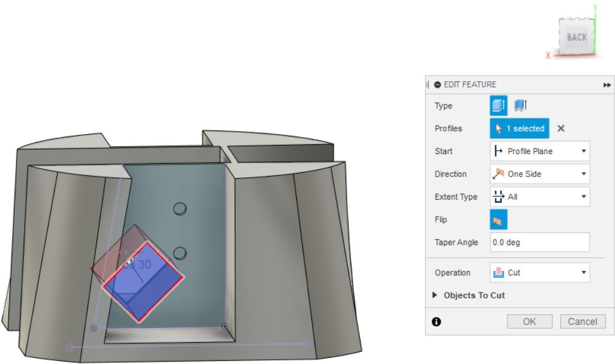Screen dimensions: 615x364
Task: Select the Thin Extrude type icon
Action: (x=520, y=106)
